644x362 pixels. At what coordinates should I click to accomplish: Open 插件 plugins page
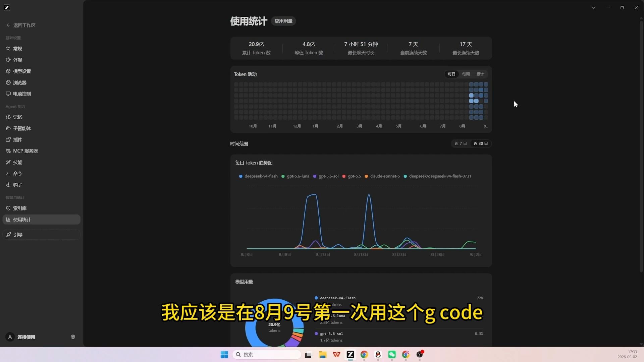pos(41,140)
